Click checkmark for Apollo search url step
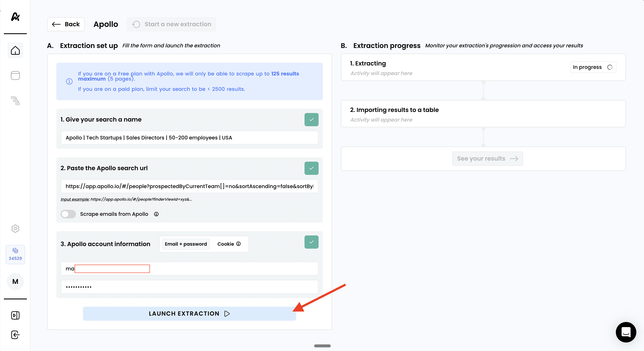 [x=311, y=168]
